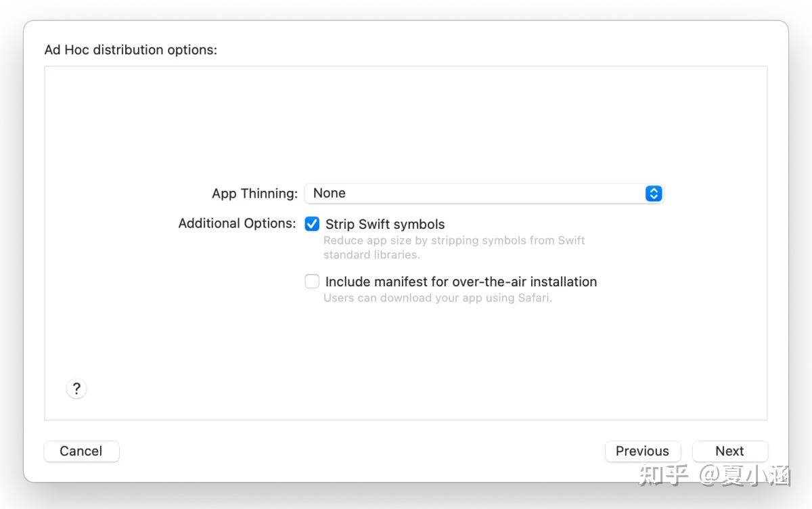Click the question mark help button

[76, 389]
